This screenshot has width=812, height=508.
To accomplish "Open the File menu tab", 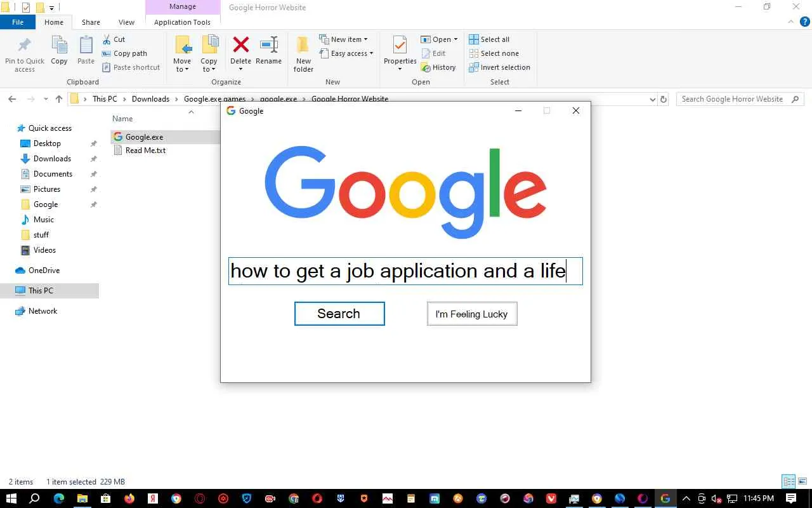I will point(18,22).
